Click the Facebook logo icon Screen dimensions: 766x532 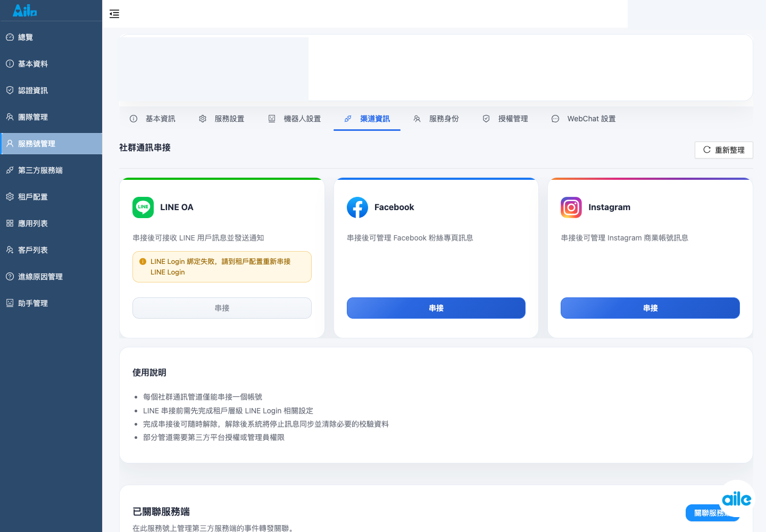pos(357,207)
